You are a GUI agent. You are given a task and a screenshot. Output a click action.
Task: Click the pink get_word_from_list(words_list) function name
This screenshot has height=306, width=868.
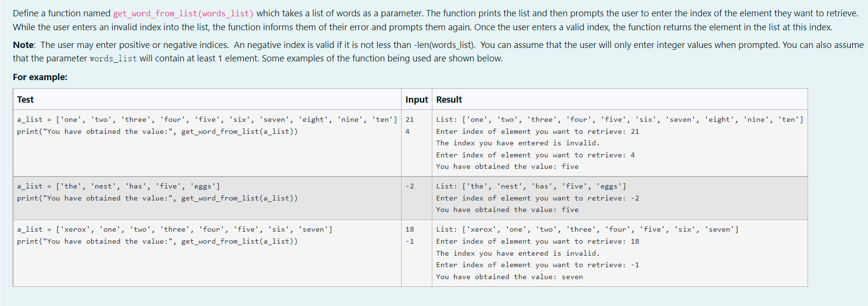(183, 13)
